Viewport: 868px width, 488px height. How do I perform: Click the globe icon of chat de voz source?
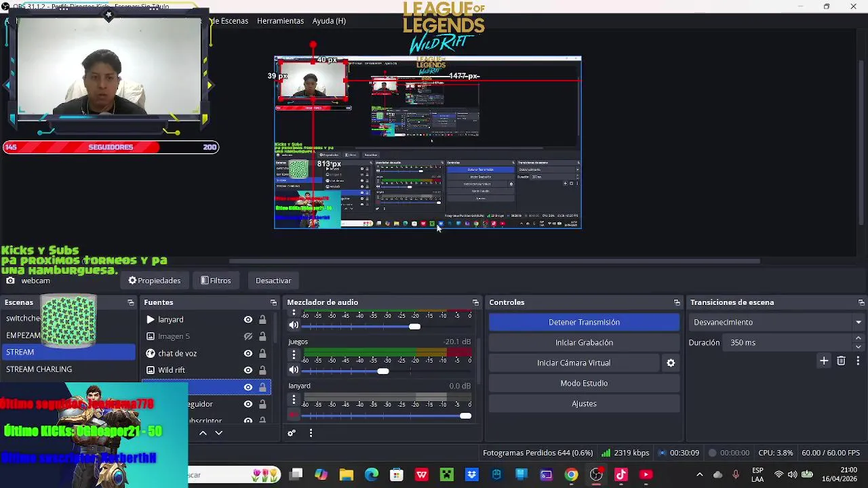pos(151,353)
